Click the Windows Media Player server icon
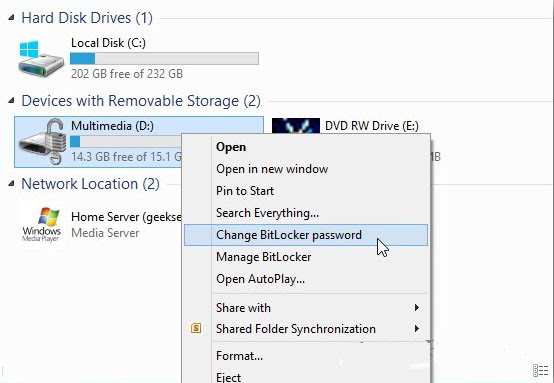The height and width of the screenshot is (383, 554). tap(42, 224)
